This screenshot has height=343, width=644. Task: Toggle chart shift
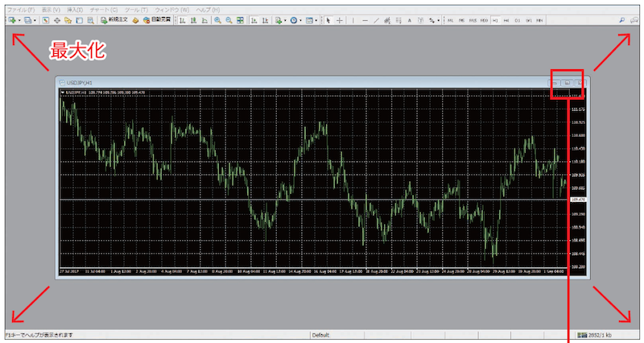[x=266, y=20]
